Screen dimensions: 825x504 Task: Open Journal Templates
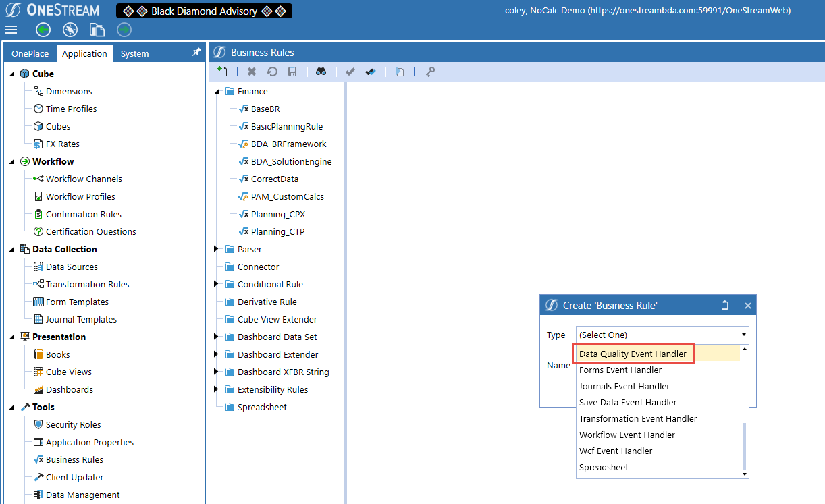point(81,319)
